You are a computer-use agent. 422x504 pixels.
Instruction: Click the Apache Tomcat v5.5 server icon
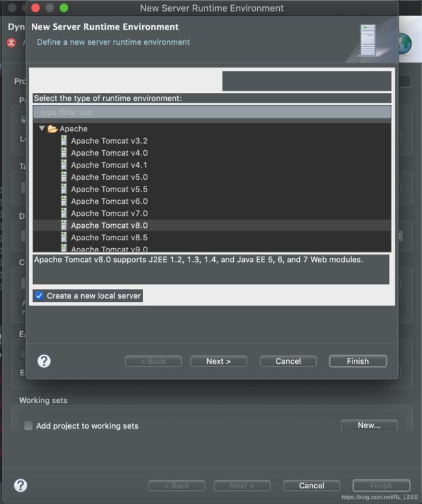64,189
